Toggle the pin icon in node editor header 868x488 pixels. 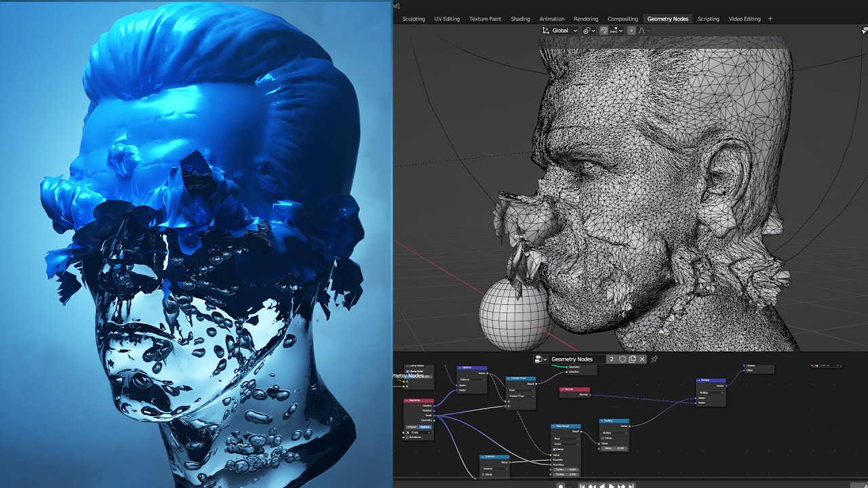click(654, 359)
